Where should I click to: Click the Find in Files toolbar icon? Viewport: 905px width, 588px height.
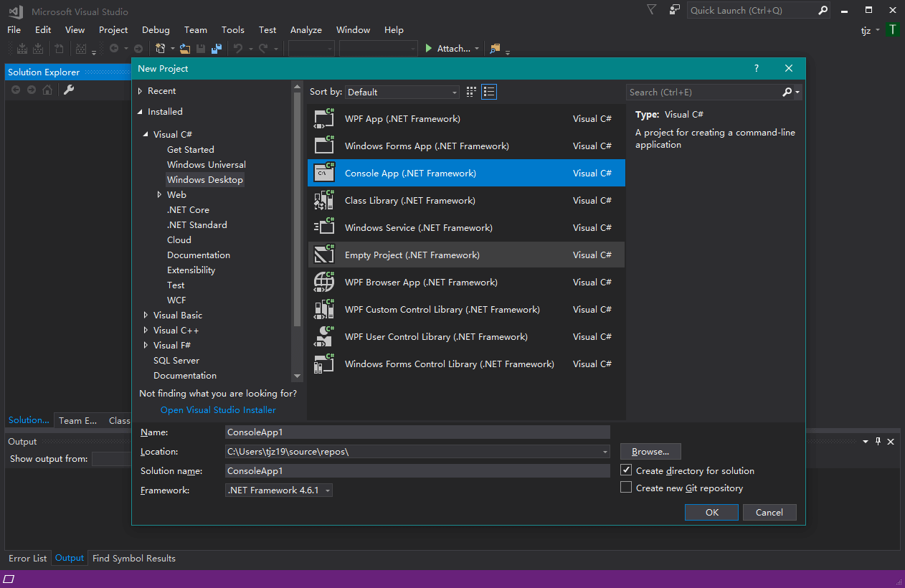coord(495,49)
